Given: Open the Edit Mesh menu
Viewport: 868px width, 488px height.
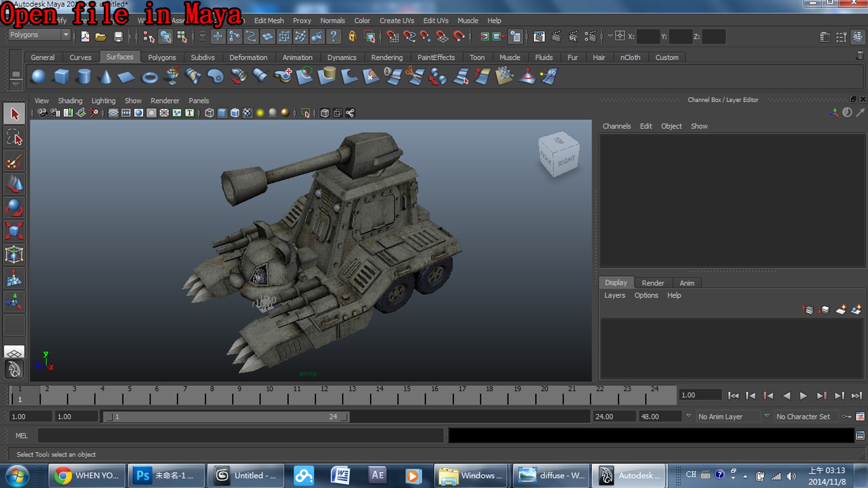Looking at the screenshot, I should (269, 20).
